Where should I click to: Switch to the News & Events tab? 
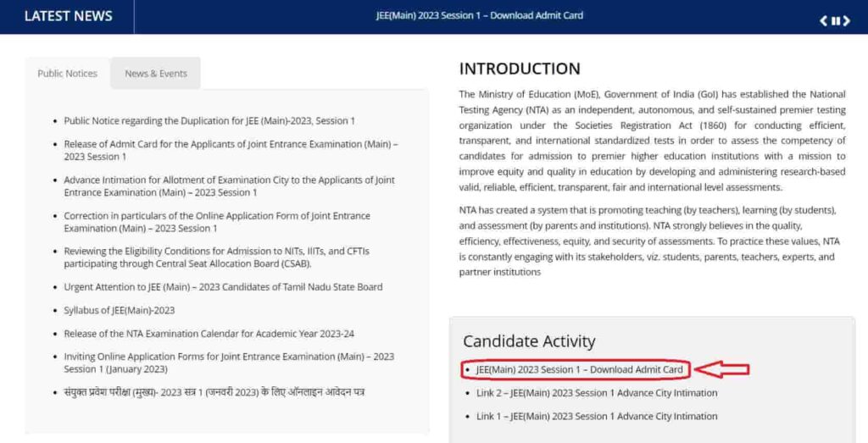click(x=156, y=73)
